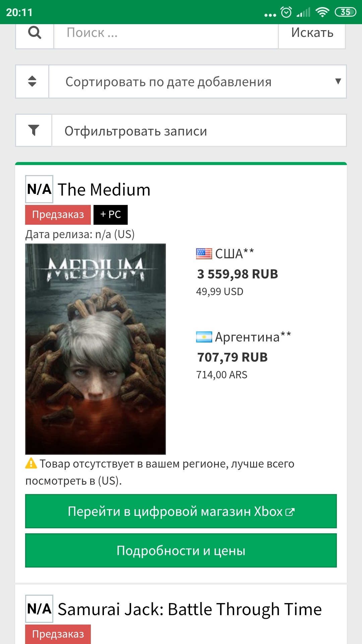Tap the N/A rating badge for The Medium
362x644 pixels.
(39, 189)
